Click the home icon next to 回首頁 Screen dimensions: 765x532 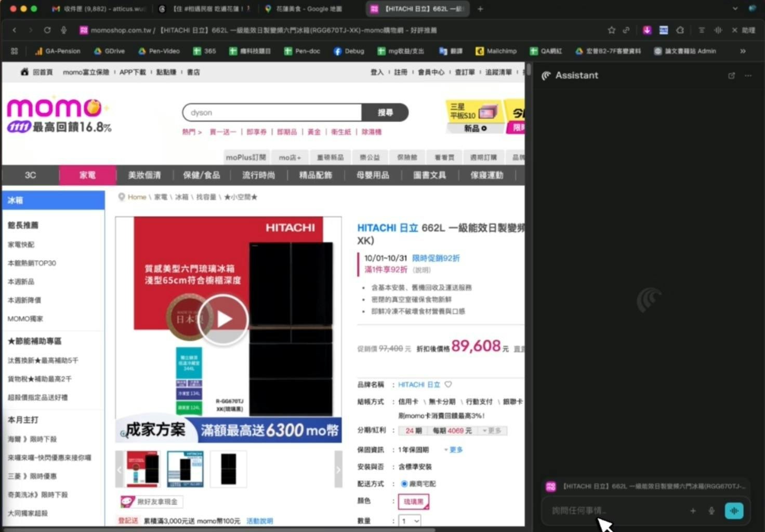pos(24,72)
